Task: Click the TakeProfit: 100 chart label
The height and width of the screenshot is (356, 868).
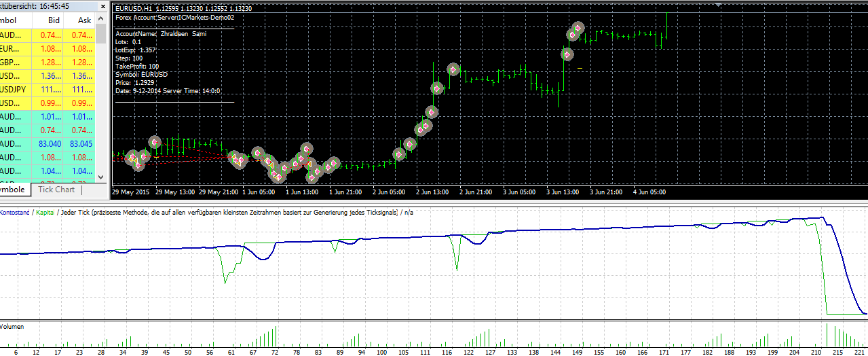Action: (x=137, y=66)
